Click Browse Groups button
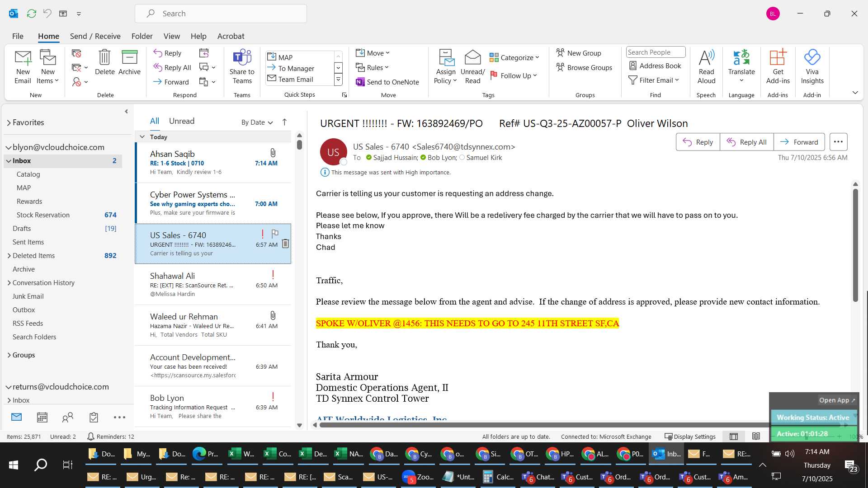Image resolution: width=868 pixels, height=488 pixels. pyautogui.click(x=584, y=67)
